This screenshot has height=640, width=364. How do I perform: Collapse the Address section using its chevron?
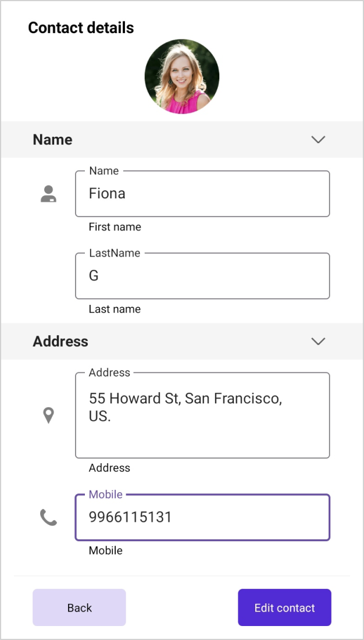pos(317,341)
